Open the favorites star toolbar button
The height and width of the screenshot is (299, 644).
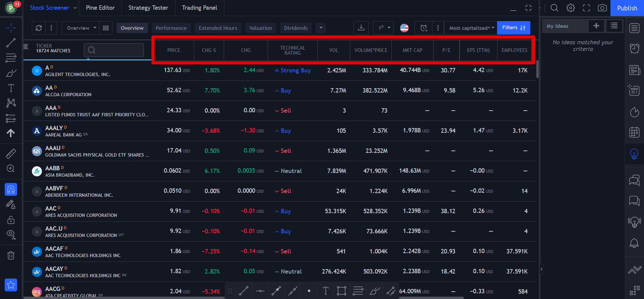coord(11,285)
